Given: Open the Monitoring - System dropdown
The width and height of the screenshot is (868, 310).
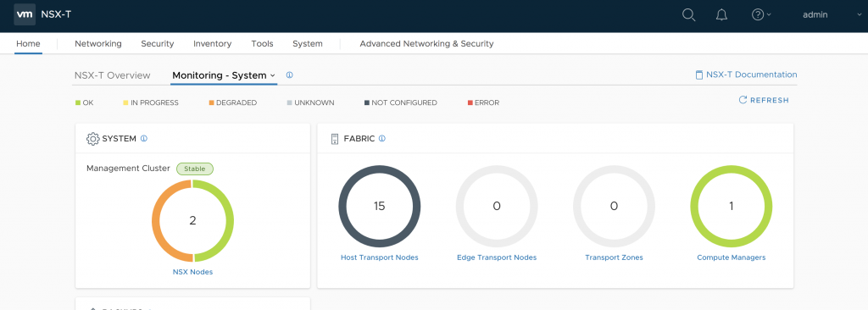Looking at the screenshot, I should coord(224,75).
